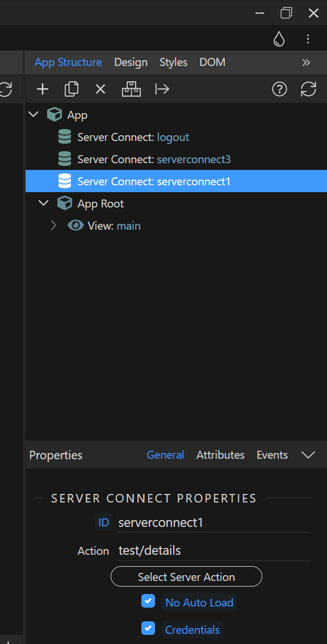Open help using the question mark icon

279,89
